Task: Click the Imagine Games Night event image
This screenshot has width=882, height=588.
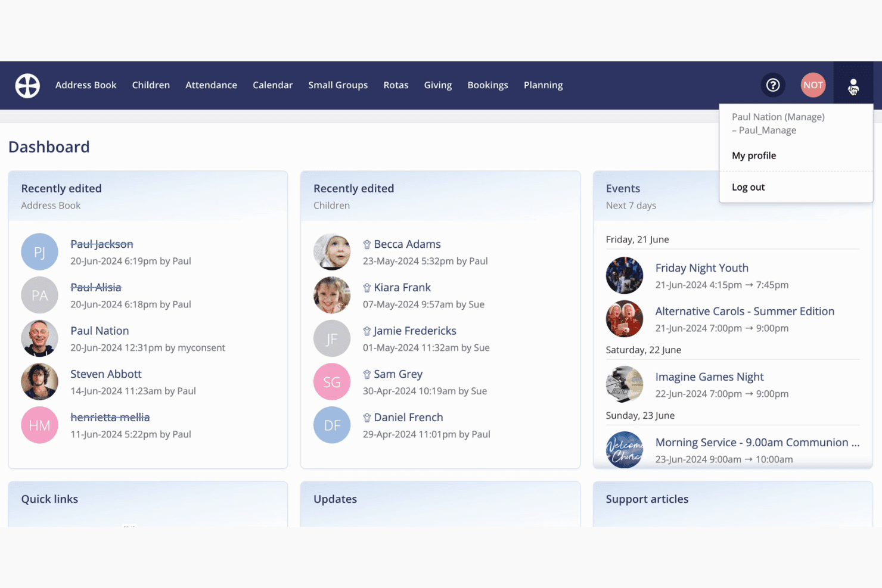Action: coord(625,384)
